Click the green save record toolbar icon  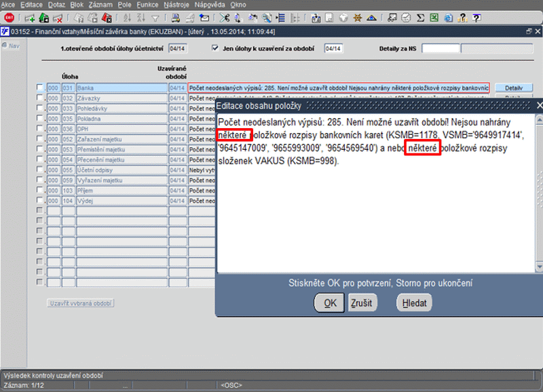(44, 18)
